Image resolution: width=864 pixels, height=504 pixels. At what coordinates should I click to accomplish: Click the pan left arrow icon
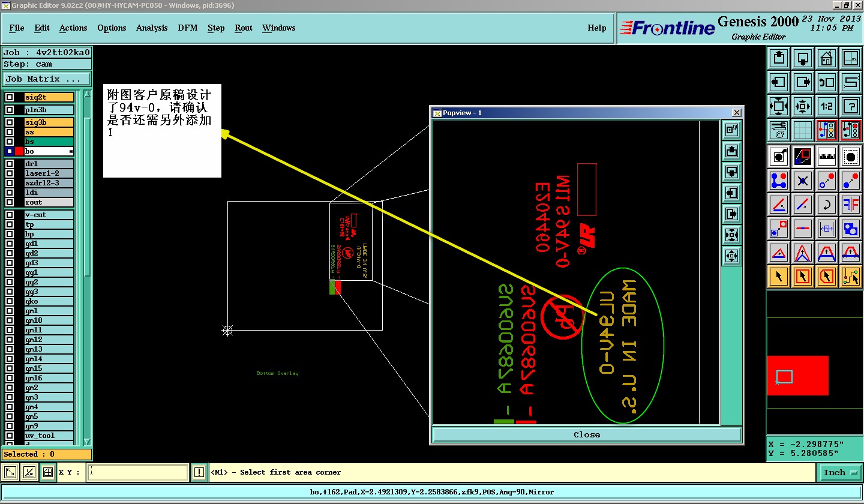pos(779,82)
